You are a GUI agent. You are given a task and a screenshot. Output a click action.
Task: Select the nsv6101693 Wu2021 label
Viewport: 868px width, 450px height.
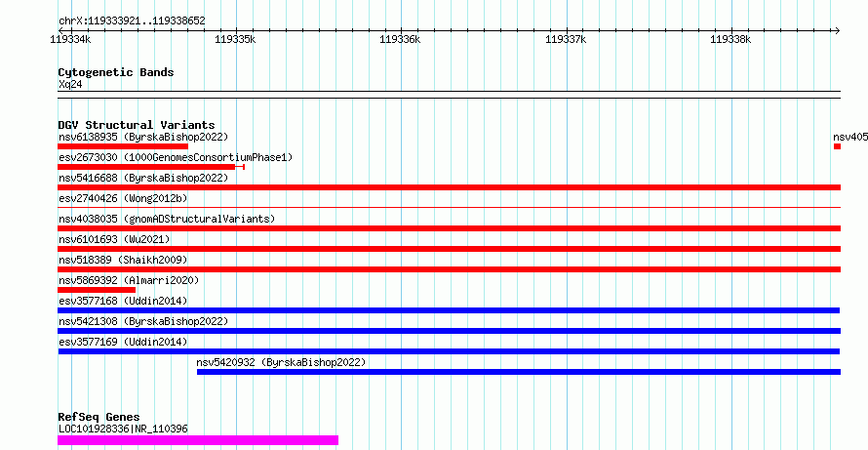click(x=114, y=239)
